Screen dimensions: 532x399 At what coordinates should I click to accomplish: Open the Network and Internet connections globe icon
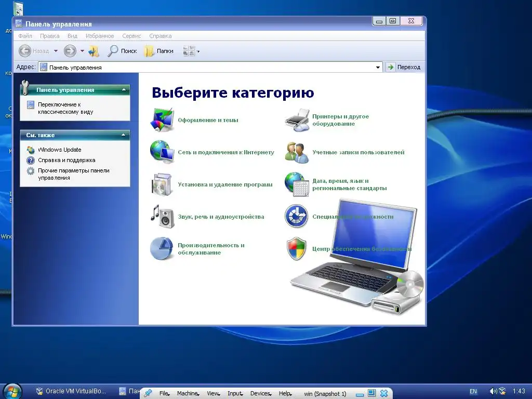coord(162,152)
